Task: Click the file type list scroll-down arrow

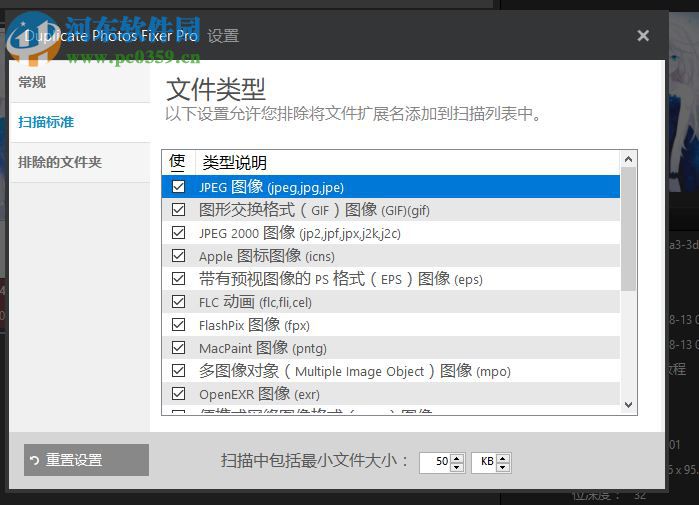Action: 629,405
